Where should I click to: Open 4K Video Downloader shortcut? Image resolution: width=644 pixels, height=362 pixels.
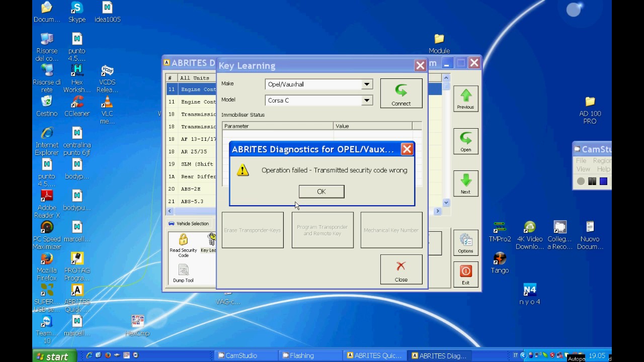pyautogui.click(x=530, y=235)
